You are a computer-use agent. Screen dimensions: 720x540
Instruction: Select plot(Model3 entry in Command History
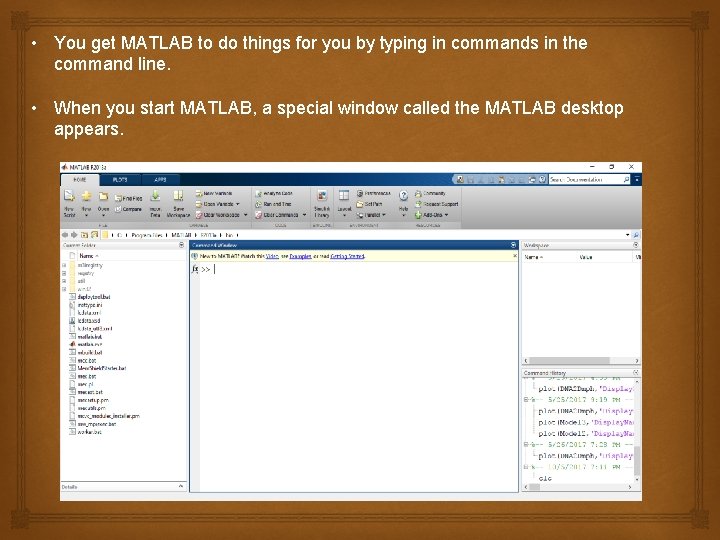click(x=585, y=422)
